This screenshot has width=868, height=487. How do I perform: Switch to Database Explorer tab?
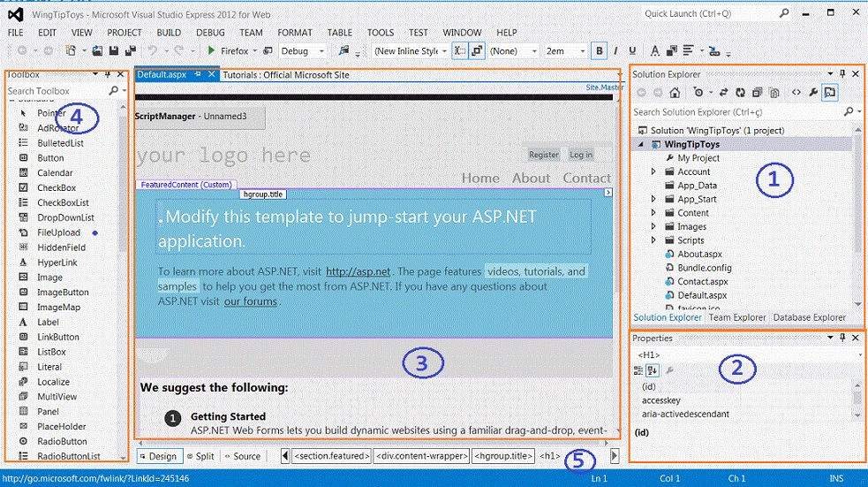(810, 317)
